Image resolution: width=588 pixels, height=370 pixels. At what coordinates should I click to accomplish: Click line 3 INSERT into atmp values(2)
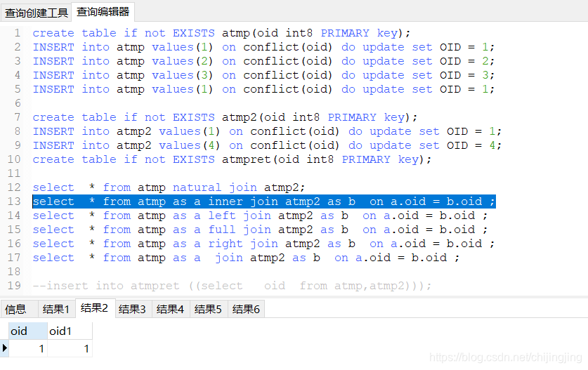[263, 61]
